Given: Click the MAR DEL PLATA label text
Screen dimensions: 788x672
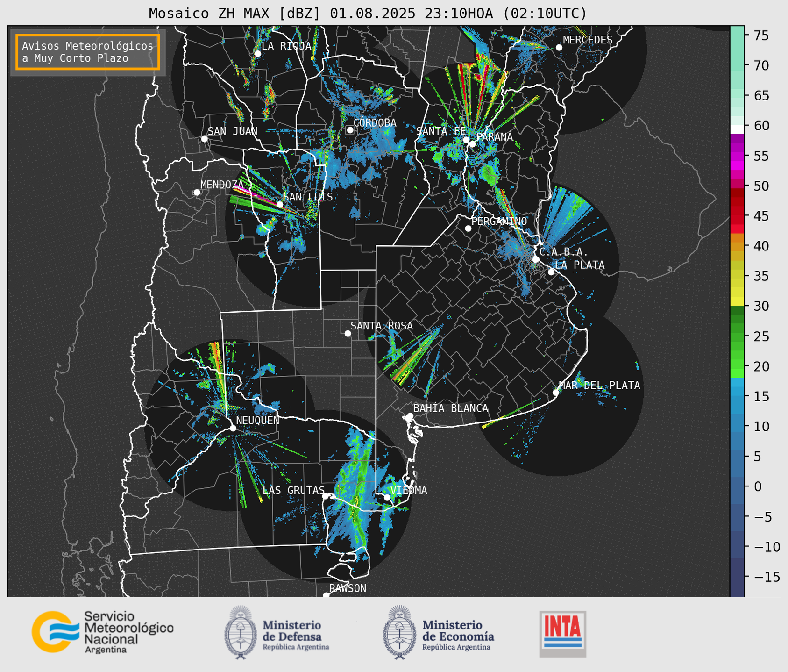Looking at the screenshot, I should [x=599, y=386].
